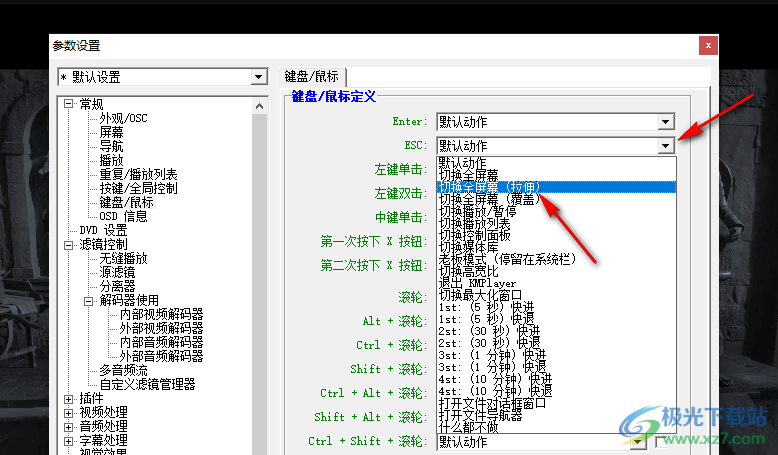
Task: Expand the 插件 tree node
Action: click(68, 398)
